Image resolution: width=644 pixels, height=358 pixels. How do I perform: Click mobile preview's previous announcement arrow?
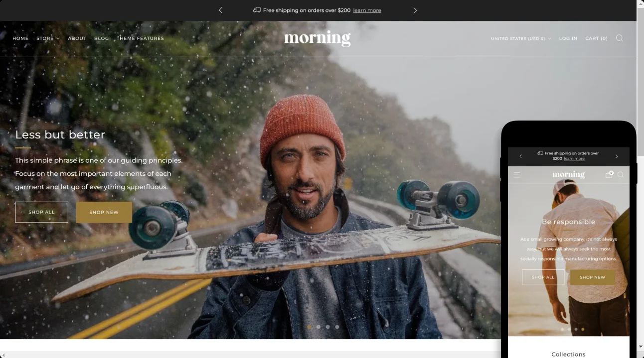(521, 156)
